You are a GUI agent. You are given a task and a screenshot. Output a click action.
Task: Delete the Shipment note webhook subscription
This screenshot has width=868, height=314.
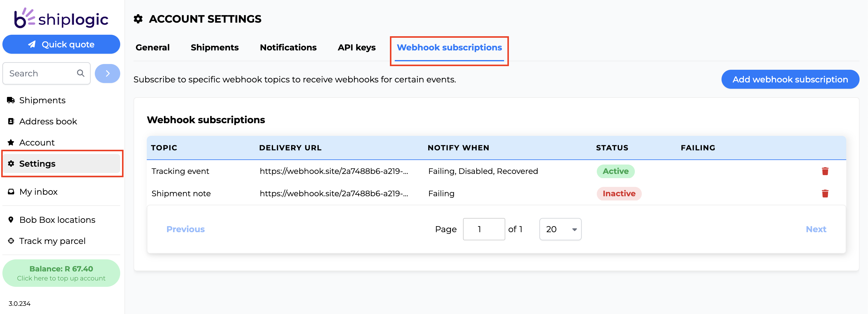825,194
